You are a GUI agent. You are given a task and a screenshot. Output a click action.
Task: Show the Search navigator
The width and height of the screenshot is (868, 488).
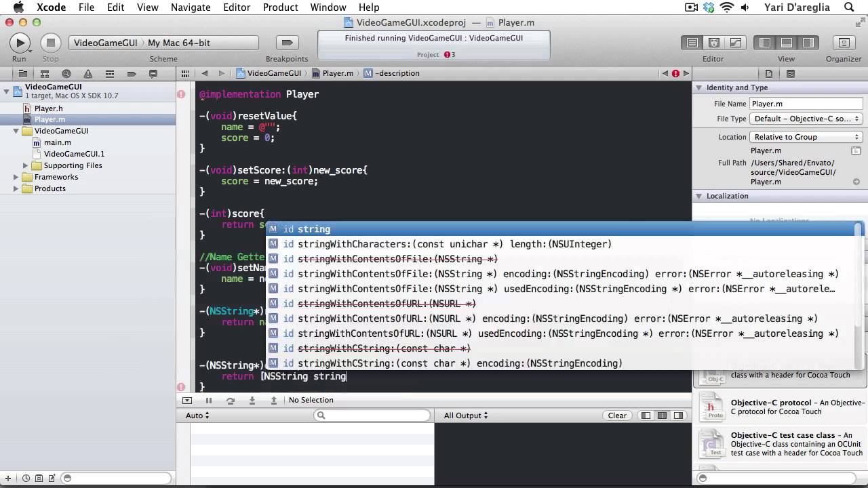point(66,74)
